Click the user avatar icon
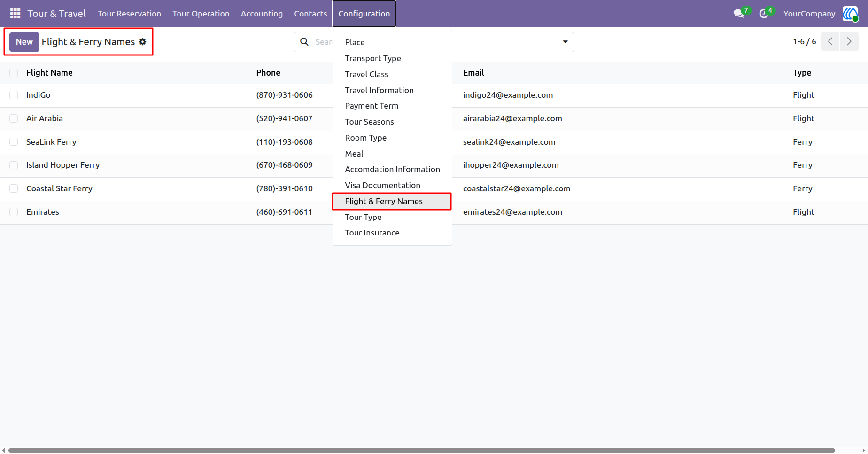 pyautogui.click(x=850, y=14)
